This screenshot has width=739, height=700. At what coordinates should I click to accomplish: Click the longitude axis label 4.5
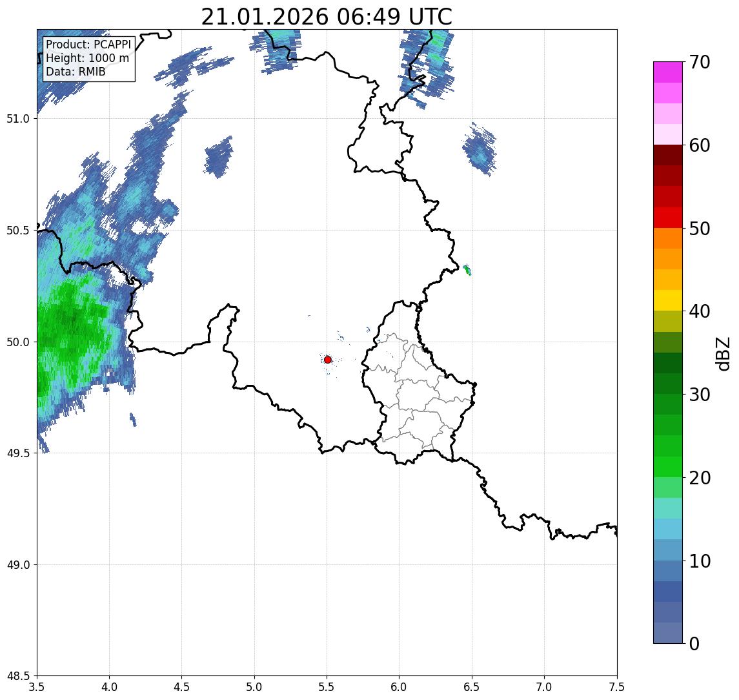182,687
